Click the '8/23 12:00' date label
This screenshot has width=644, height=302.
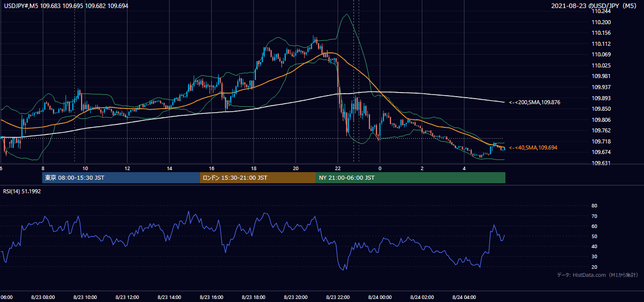point(127,297)
